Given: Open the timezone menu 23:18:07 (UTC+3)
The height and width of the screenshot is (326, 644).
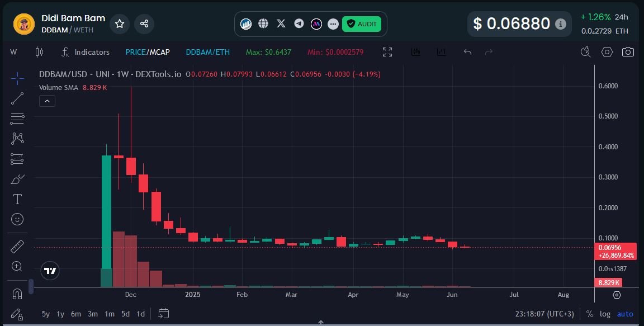Looking at the screenshot, I should click(x=544, y=314).
